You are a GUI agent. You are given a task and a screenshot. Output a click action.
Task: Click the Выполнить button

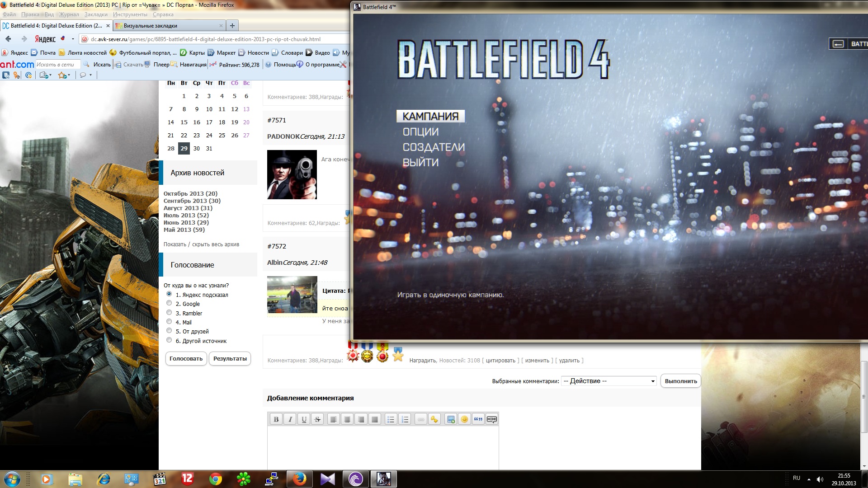click(x=681, y=381)
